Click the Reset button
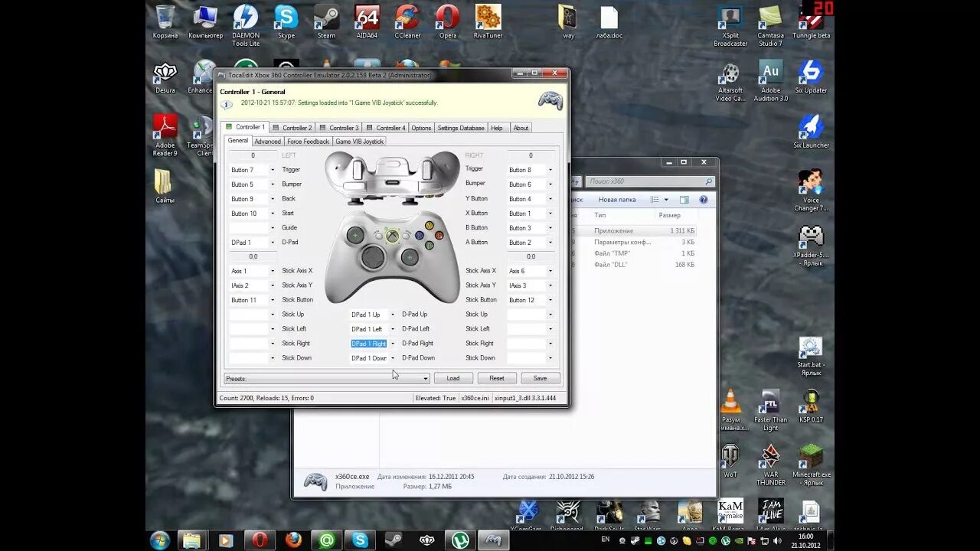This screenshot has width=980, height=551. [x=497, y=378]
